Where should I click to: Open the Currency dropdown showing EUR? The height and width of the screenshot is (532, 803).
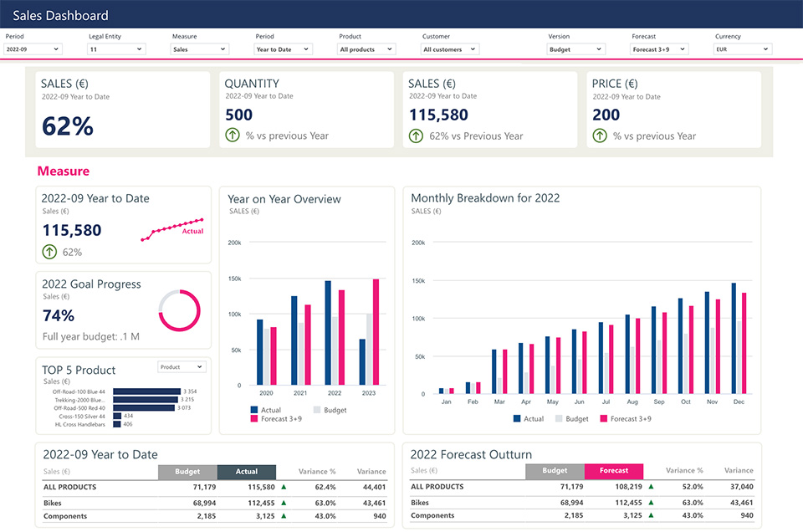[x=742, y=49]
